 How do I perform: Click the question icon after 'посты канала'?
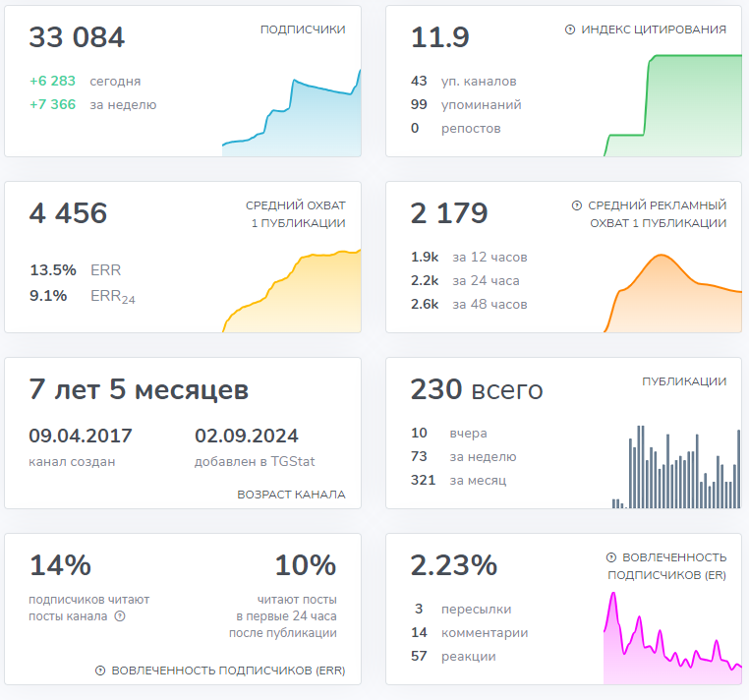pyautogui.click(x=120, y=616)
